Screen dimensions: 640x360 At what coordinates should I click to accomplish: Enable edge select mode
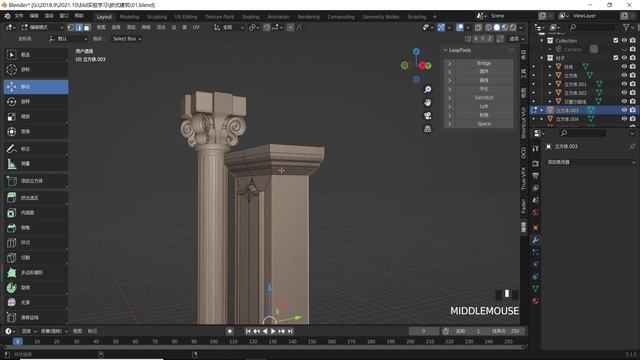79,27
